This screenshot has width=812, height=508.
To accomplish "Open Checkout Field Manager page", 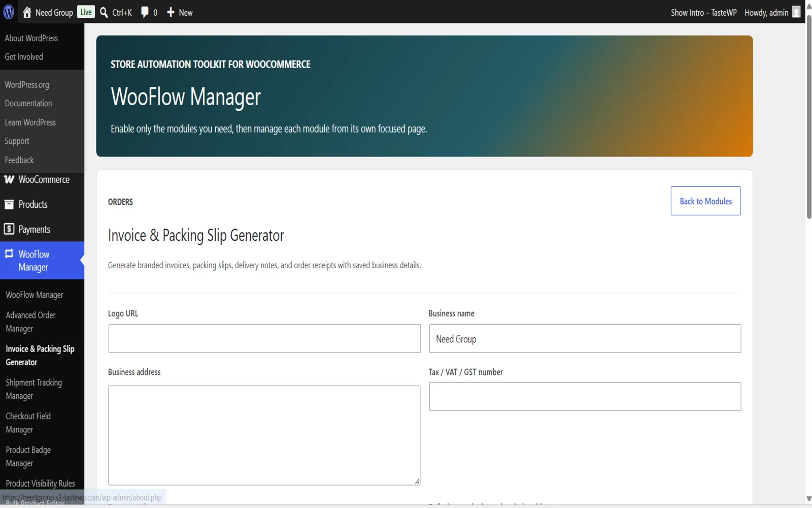I will [x=28, y=423].
